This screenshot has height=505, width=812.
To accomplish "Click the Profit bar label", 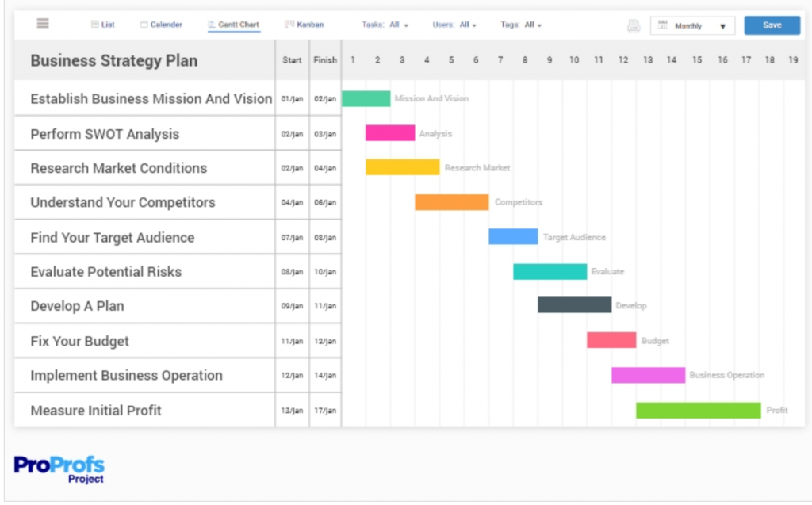I will (x=777, y=410).
